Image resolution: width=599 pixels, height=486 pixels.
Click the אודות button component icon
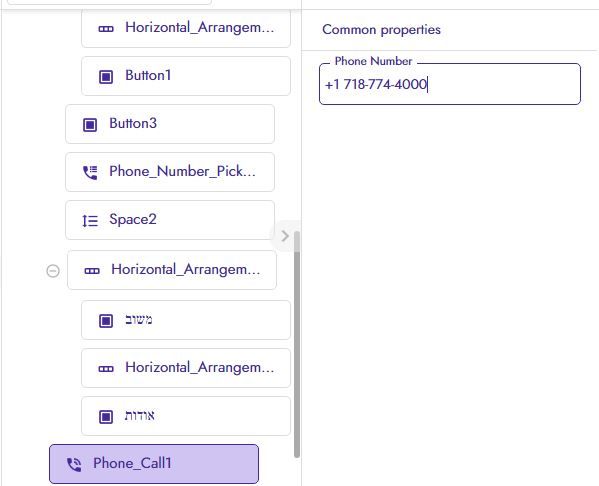point(106,416)
